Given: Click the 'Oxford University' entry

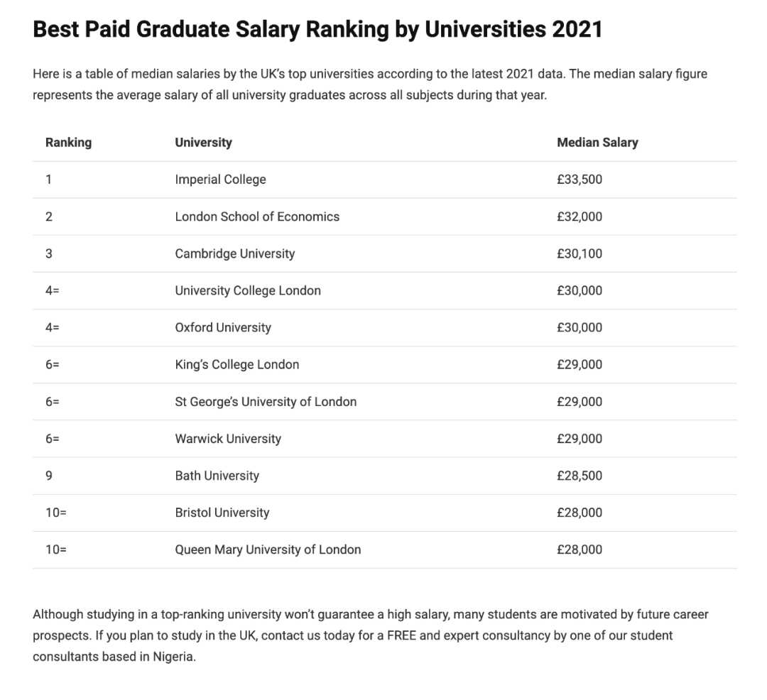Looking at the screenshot, I should [x=223, y=327].
